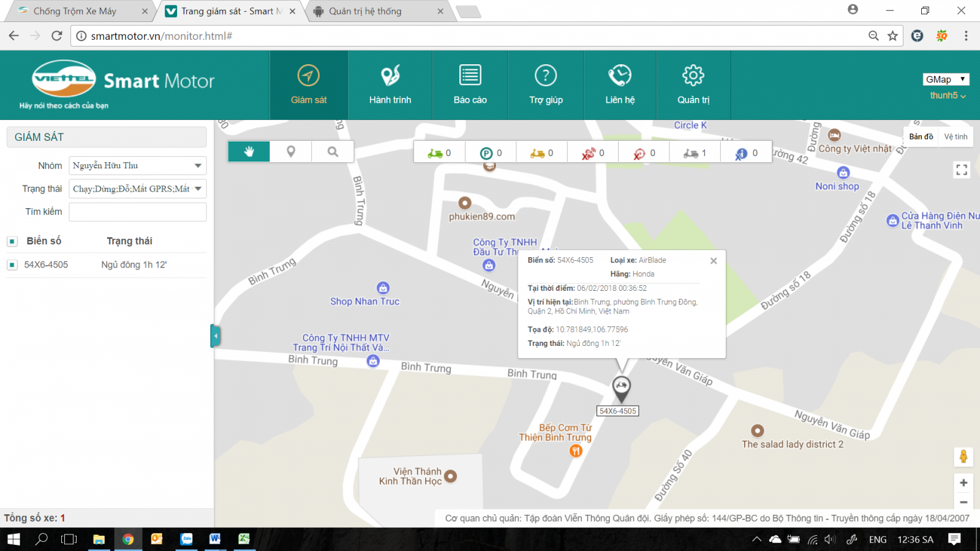Viewport: 980px width, 551px height.
Task: Click the map search magnifier tool
Action: click(333, 152)
